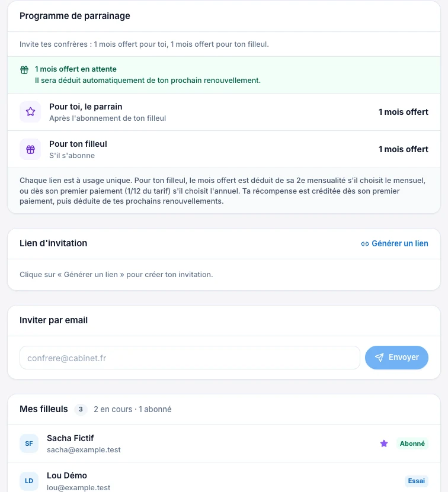Select the LD avatar for Lou Démo
Screen dimensions: 448x492
[x=29, y=481]
